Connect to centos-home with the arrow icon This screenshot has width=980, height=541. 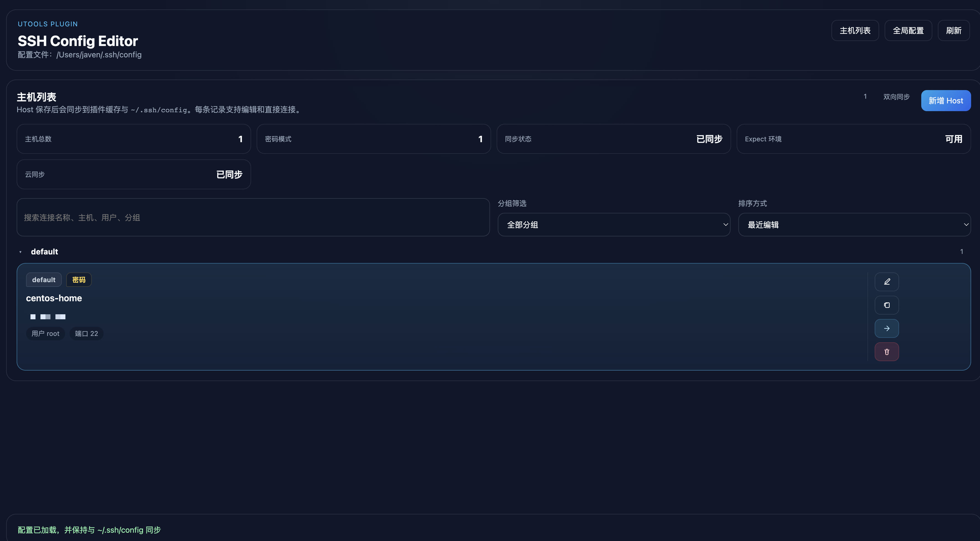point(886,328)
